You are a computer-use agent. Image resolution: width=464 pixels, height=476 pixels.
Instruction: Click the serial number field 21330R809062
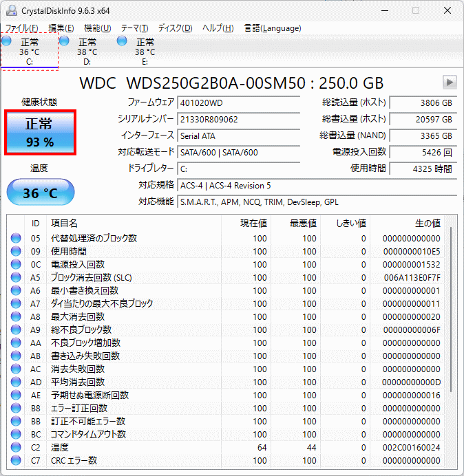pos(239,119)
